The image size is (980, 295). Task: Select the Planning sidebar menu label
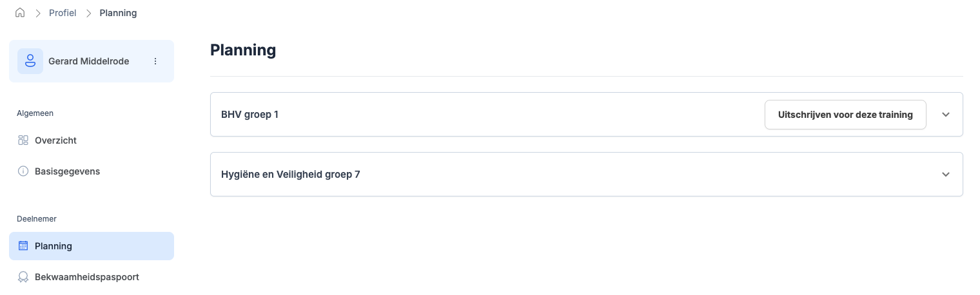54,246
